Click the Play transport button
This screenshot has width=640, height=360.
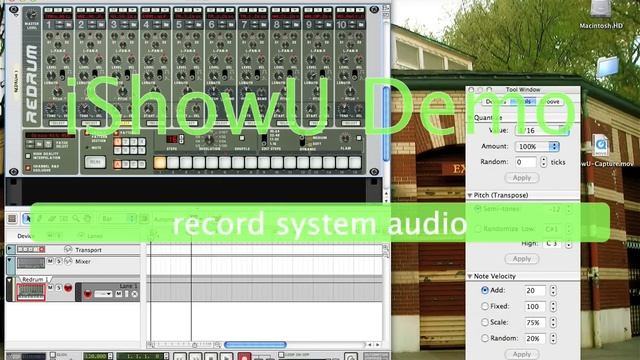click(226, 357)
